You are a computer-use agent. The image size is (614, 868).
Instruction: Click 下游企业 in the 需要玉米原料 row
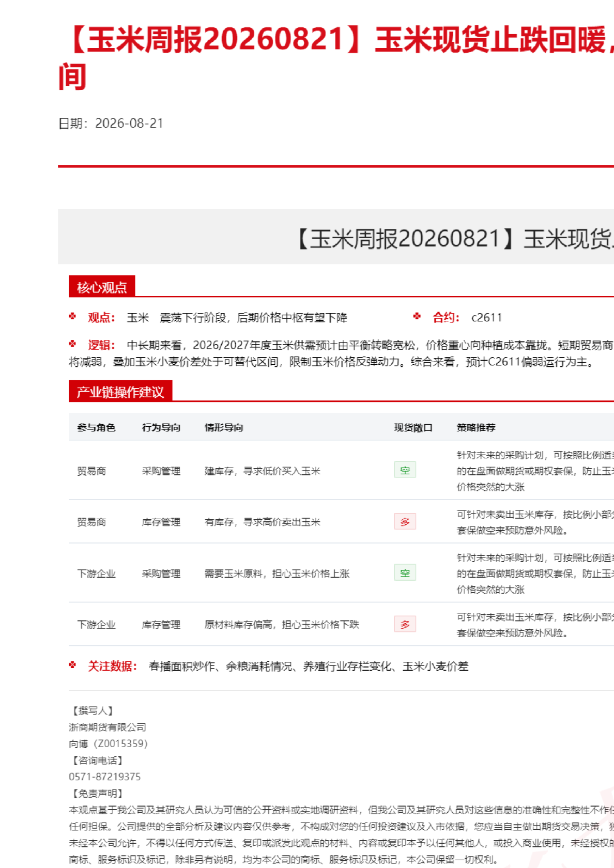96,574
